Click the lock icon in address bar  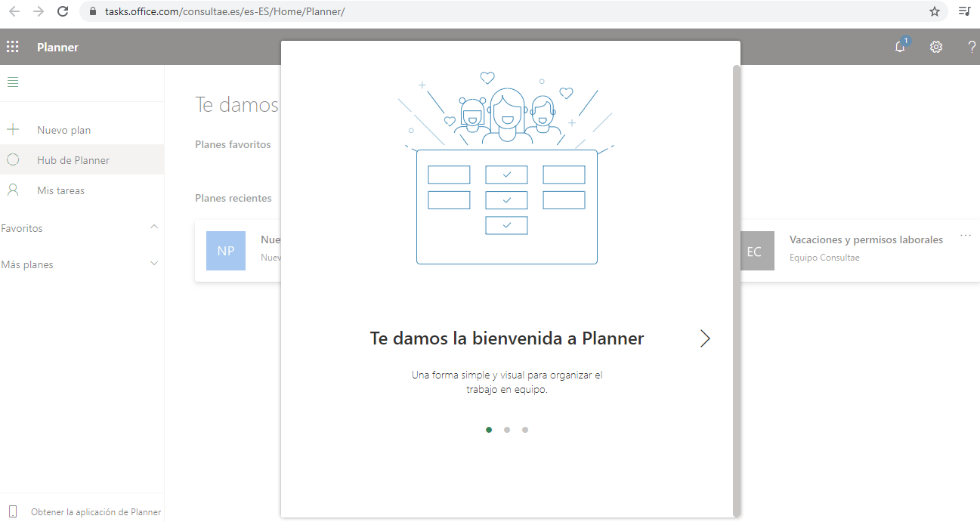pos(94,11)
